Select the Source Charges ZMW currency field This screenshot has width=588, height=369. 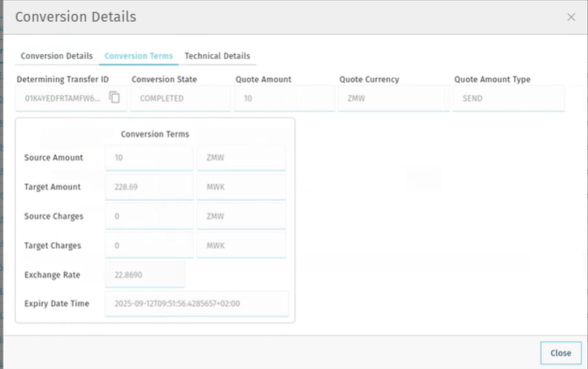point(242,216)
